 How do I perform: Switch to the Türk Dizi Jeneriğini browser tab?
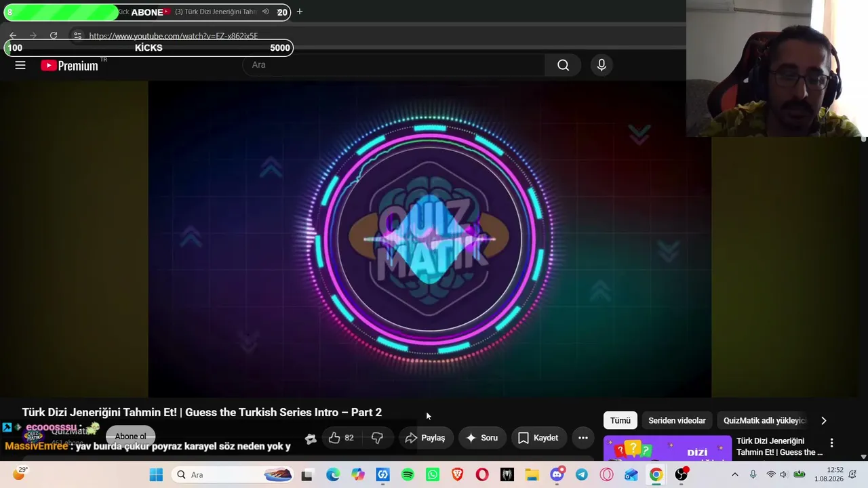tap(217, 12)
